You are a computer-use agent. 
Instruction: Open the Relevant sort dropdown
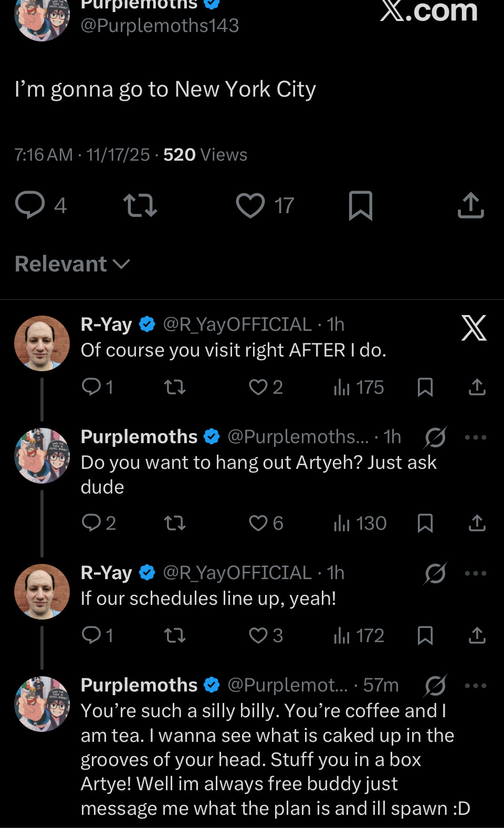(x=72, y=264)
